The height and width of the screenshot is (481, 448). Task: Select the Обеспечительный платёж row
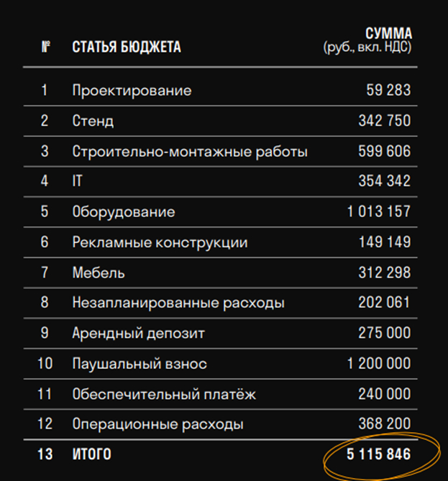tap(164, 394)
